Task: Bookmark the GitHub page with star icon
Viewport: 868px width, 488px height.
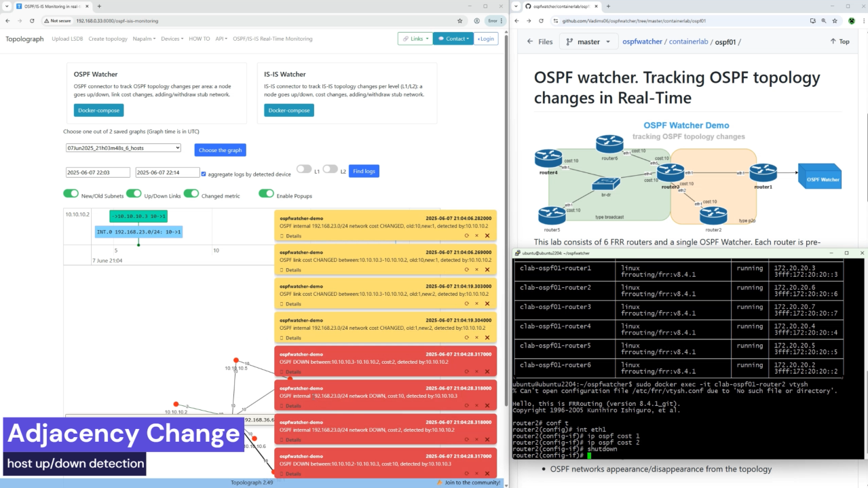Action: pyautogui.click(x=835, y=21)
